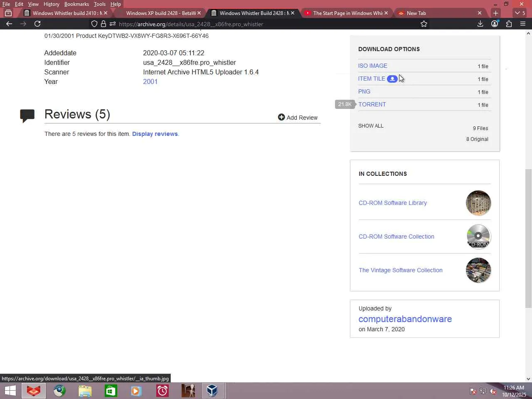
Task: Open the computerabandonware uploader profile
Action: pos(405,319)
